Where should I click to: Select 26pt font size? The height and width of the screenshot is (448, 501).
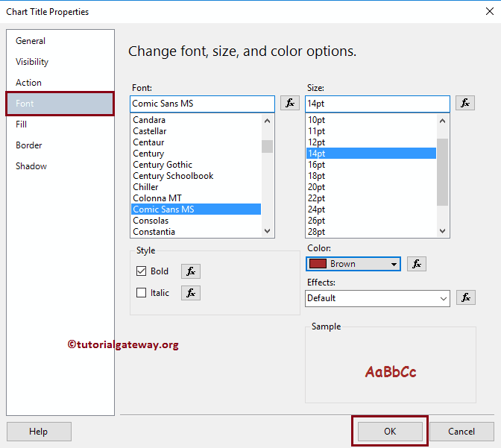click(371, 221)
